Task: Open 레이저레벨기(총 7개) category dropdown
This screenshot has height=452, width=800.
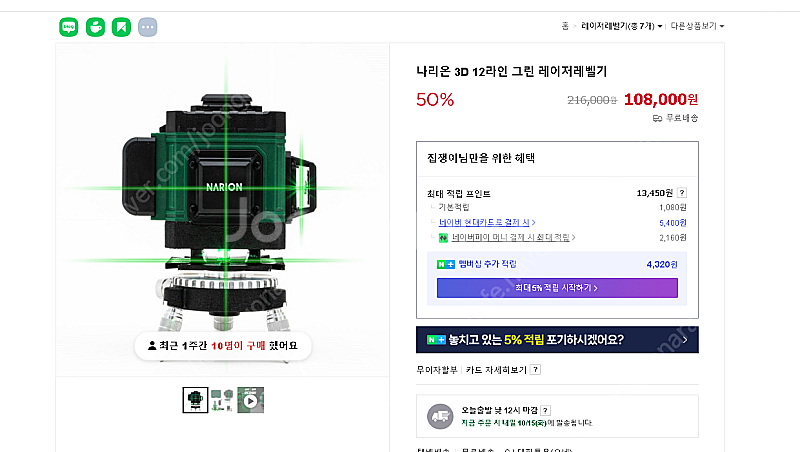Action: (x=621, y=26)
